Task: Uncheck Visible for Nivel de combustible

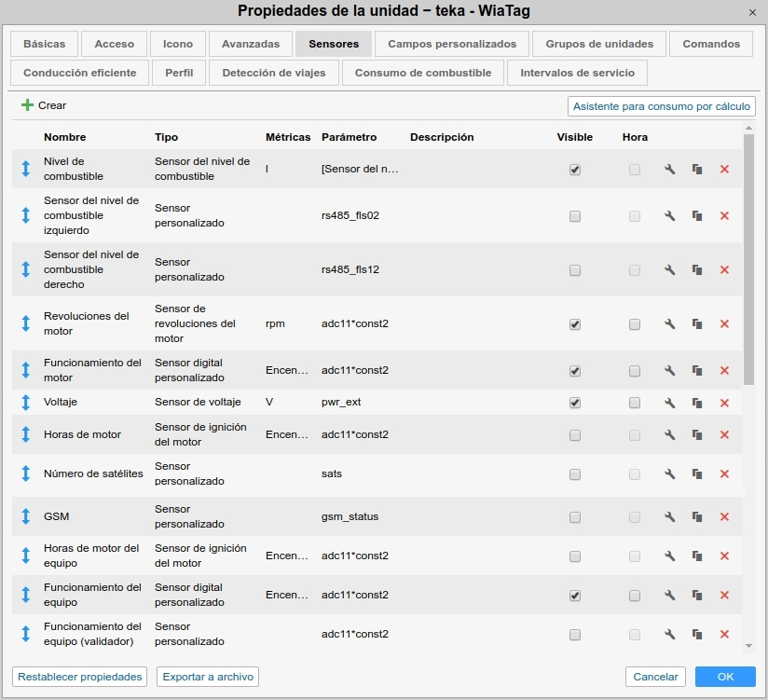Action: click(x=575, y=169)
